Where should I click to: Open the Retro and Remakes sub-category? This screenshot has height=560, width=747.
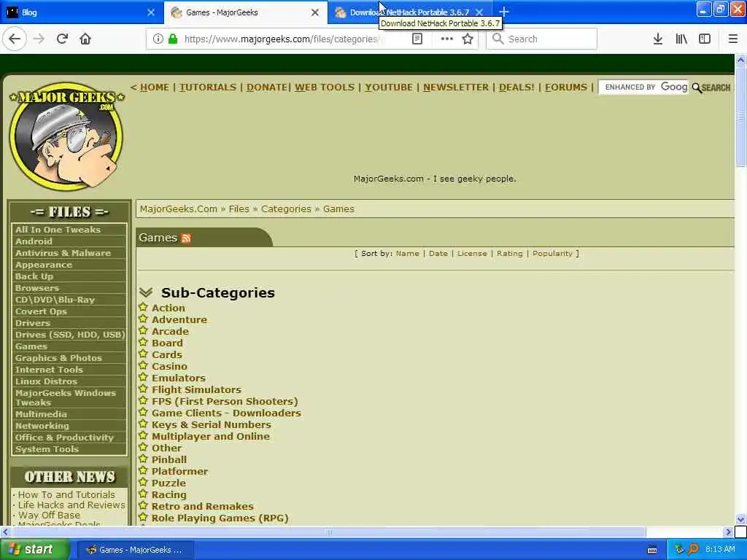[203, 506]
